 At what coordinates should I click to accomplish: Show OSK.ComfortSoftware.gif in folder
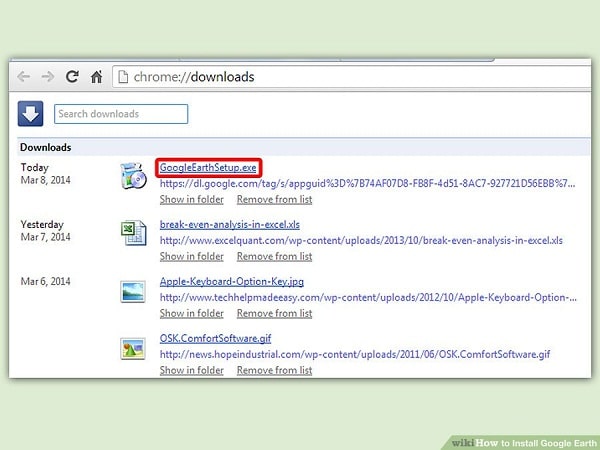(192, 370)
